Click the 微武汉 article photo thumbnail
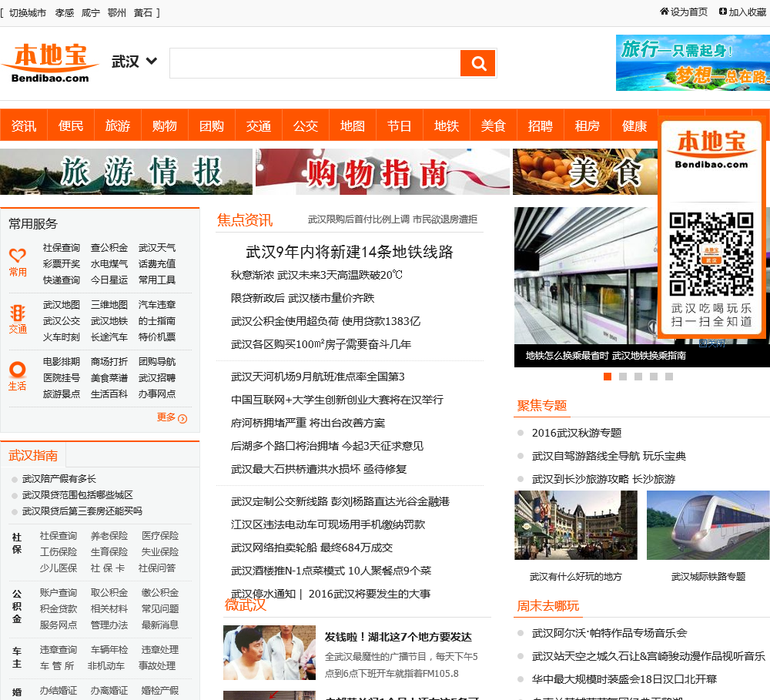 [x=269, y=652]
